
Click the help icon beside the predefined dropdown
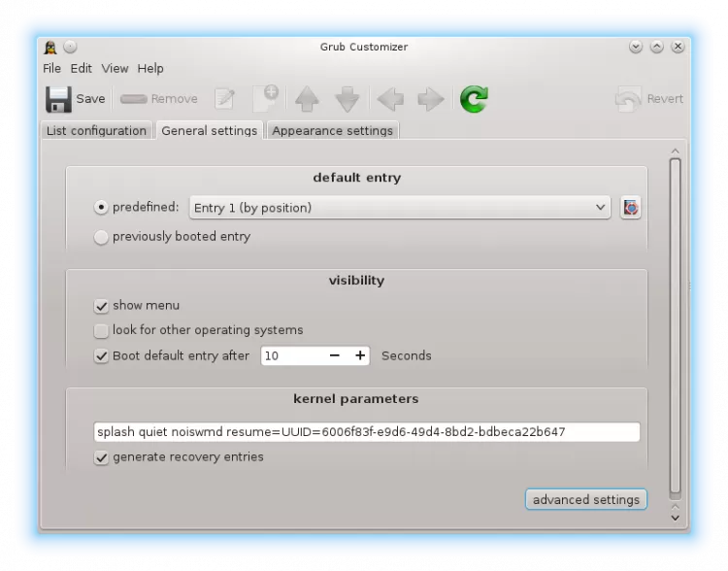pos(631,207)
